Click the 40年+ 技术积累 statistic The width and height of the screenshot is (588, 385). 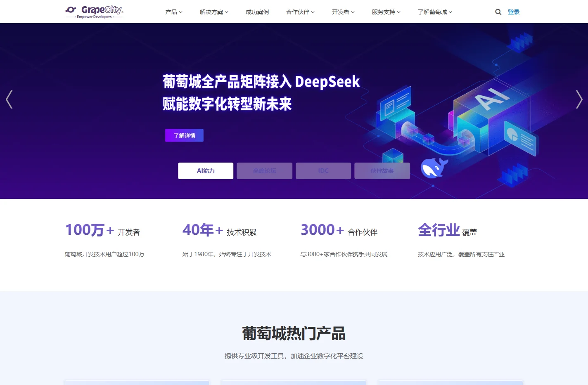tap(220, 230)
